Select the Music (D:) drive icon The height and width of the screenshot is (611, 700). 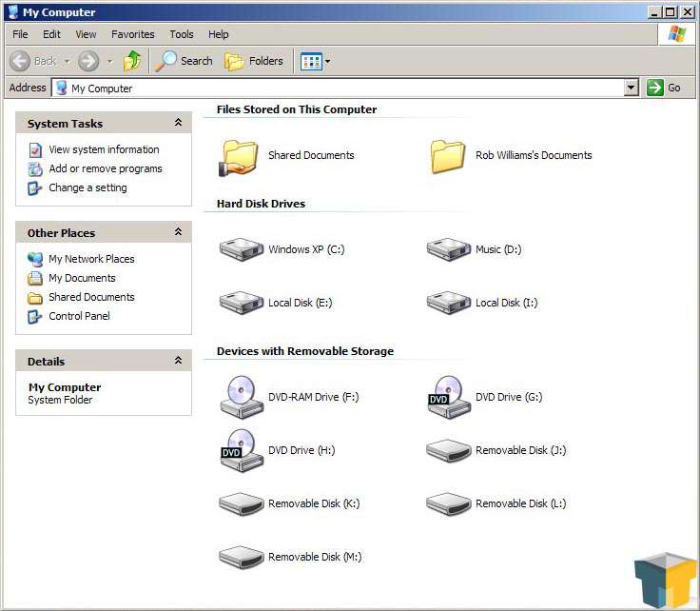(448, 249)
